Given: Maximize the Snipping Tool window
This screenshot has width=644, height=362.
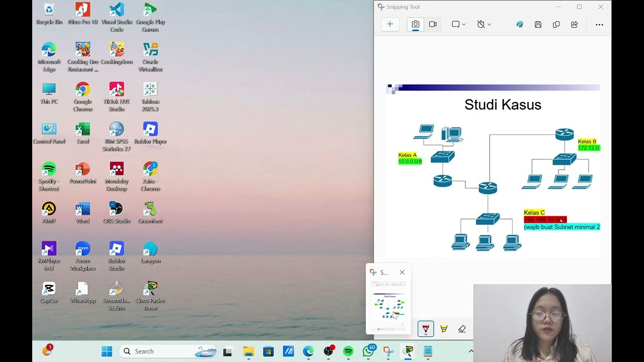Looking at the screenshot, I should tap(579, 7).
